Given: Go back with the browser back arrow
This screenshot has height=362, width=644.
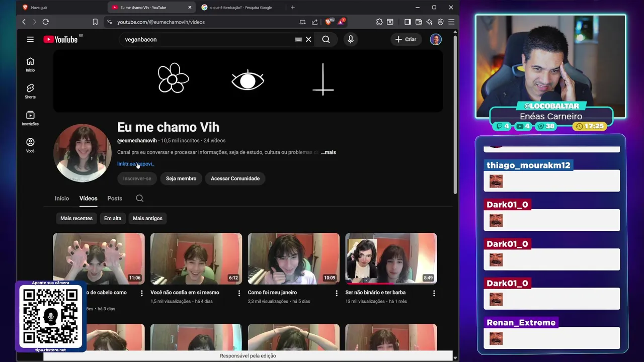Looking at the screenshot, I should click(x=24, y=22).
